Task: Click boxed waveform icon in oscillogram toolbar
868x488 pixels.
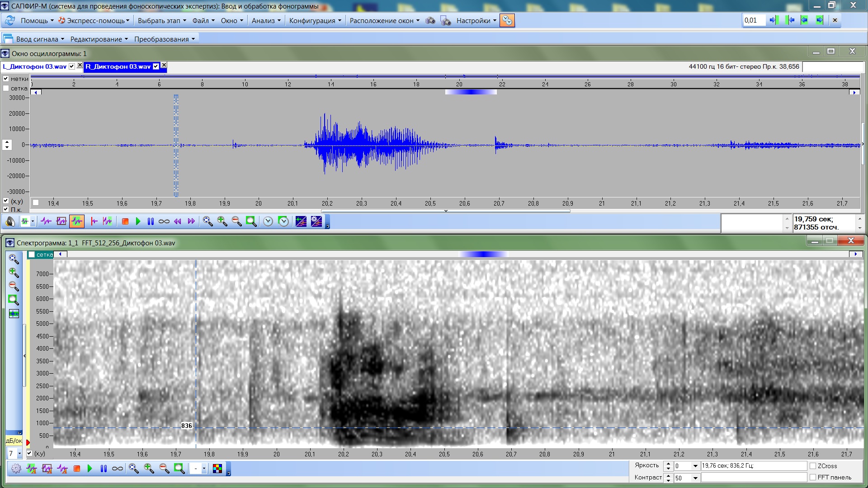Action: click(x=61, y=221)
